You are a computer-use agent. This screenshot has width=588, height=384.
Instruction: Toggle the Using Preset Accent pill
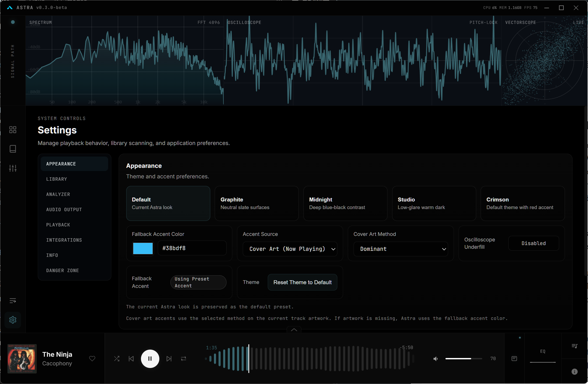tap(198, 282)
